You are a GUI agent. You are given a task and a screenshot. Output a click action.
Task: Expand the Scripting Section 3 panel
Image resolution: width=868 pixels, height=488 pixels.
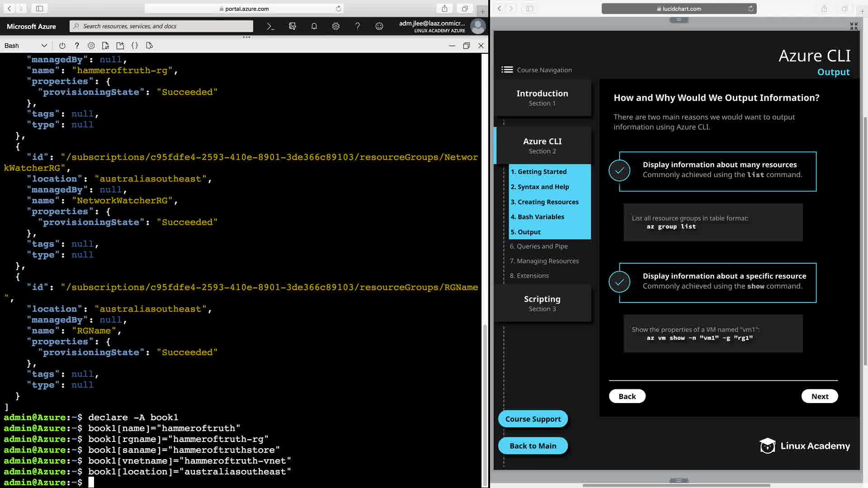coord(542,303)
